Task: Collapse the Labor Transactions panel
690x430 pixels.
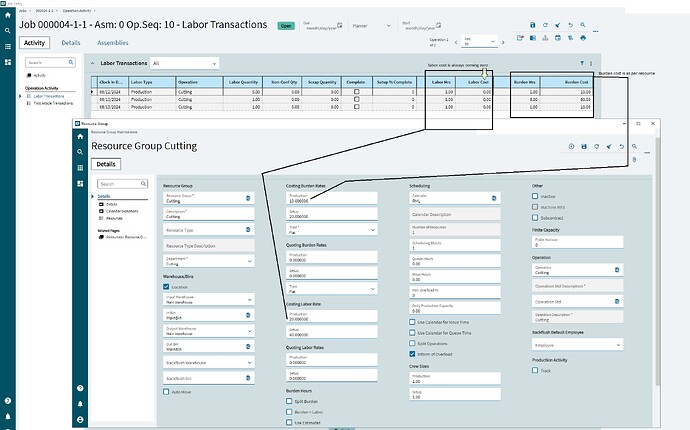Action: pyautogui.click(x=92, y=63)
